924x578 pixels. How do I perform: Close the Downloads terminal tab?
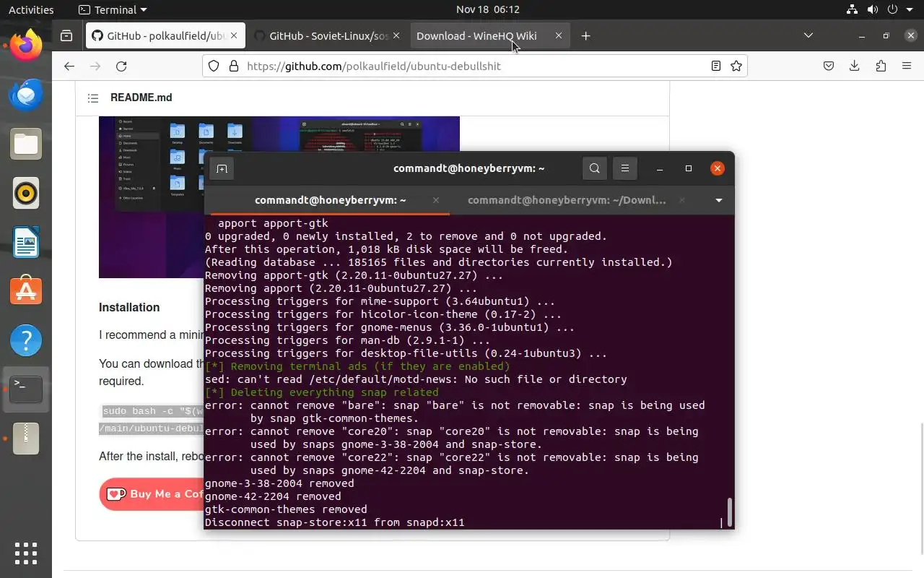pyautogui.click(x=681, y=200)
